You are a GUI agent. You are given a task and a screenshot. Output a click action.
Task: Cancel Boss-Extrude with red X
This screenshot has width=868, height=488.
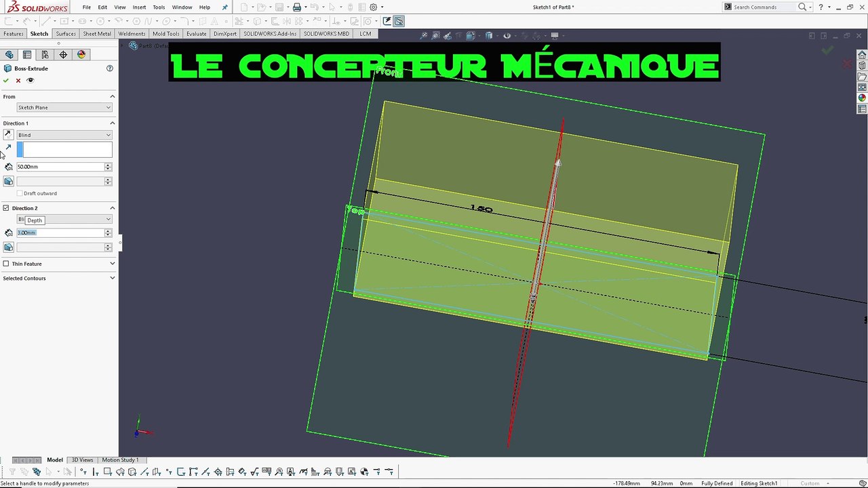click(x=18, y=81)
